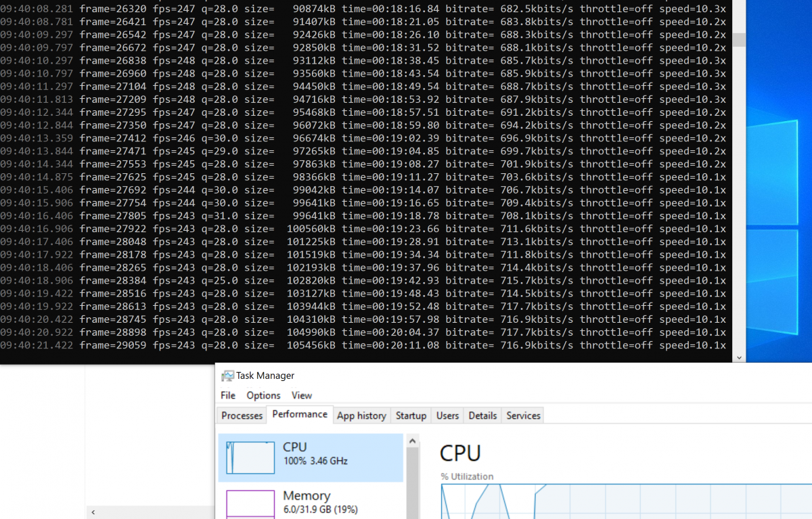The height and width of the screenshot is (519, 812).
Task: Click the terminal vertical scrollbar thumb
Action: coord(739,39)
